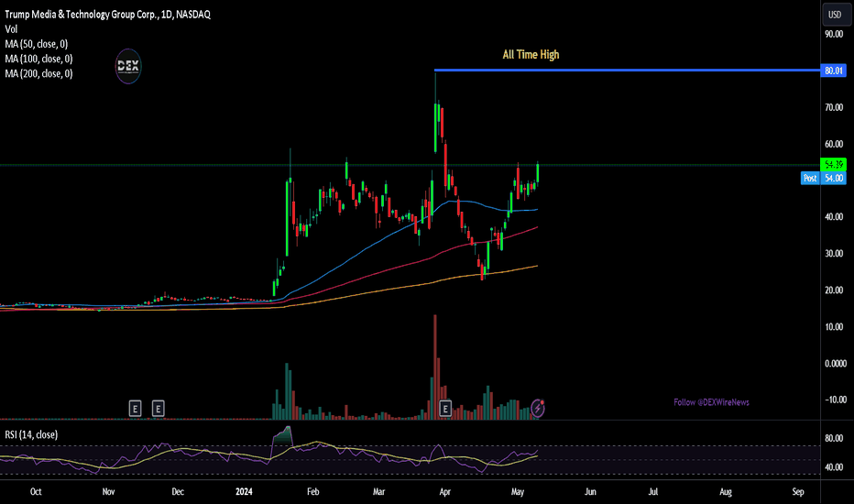Click the Dec label on the time axis
This screenshot has height=504, width=854.
pyautogui.click(x=178, y=492)
